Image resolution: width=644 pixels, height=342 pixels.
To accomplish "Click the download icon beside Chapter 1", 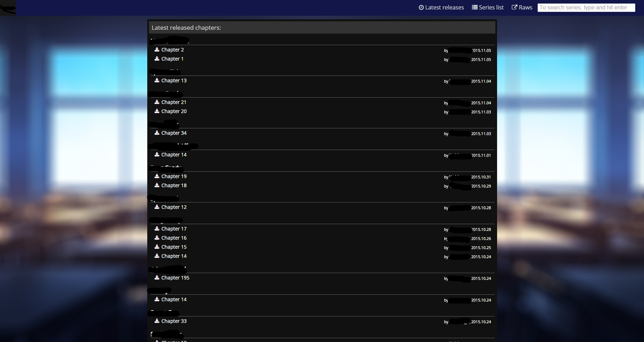I will [157, 59].
